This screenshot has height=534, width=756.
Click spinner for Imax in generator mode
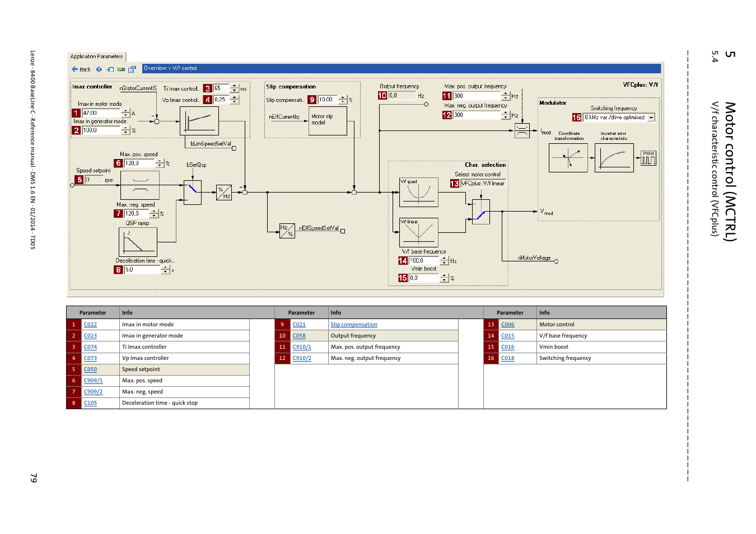point(125,130)
